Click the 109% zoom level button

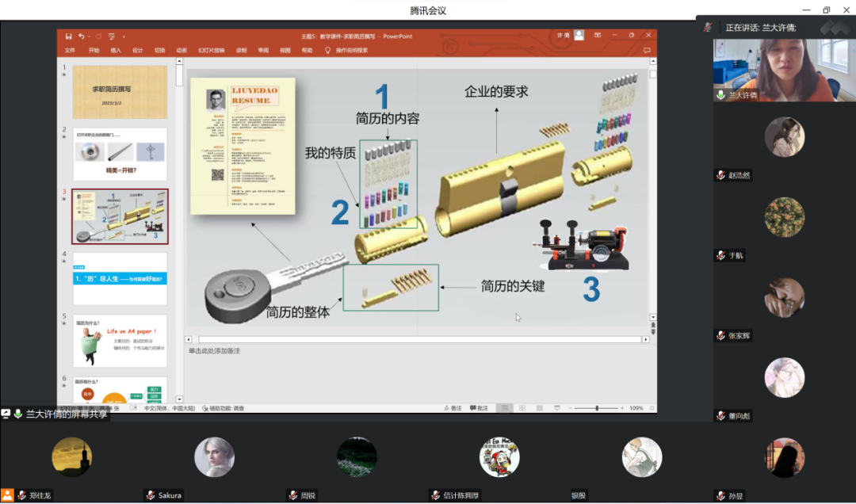tap(636, 408)
